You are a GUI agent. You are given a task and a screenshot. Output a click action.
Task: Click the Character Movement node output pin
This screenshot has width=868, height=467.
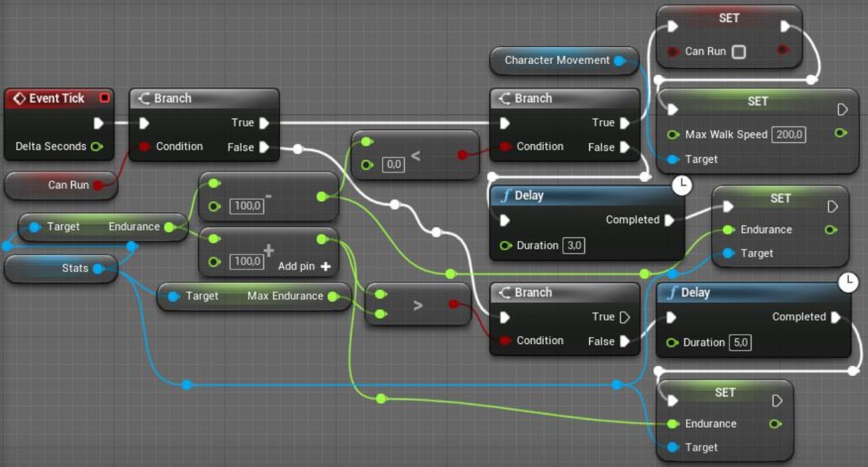coord(619,60)
